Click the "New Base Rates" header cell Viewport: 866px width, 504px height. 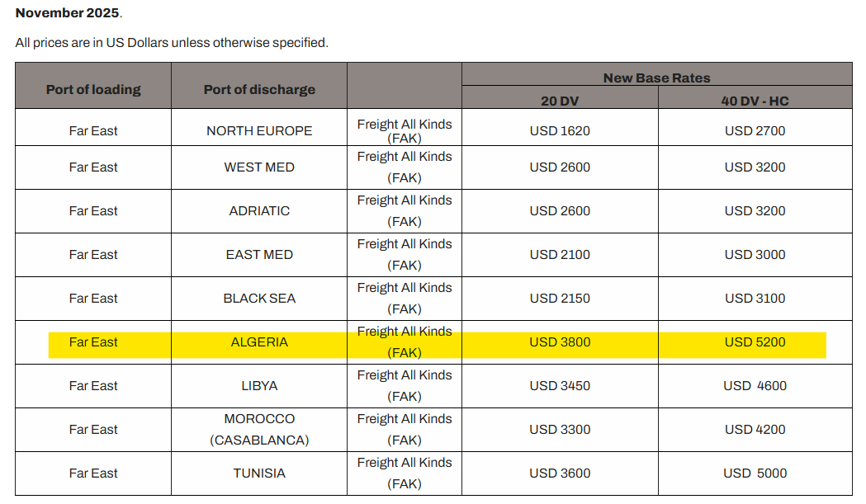pyautogui.click(x=656, y=78)
